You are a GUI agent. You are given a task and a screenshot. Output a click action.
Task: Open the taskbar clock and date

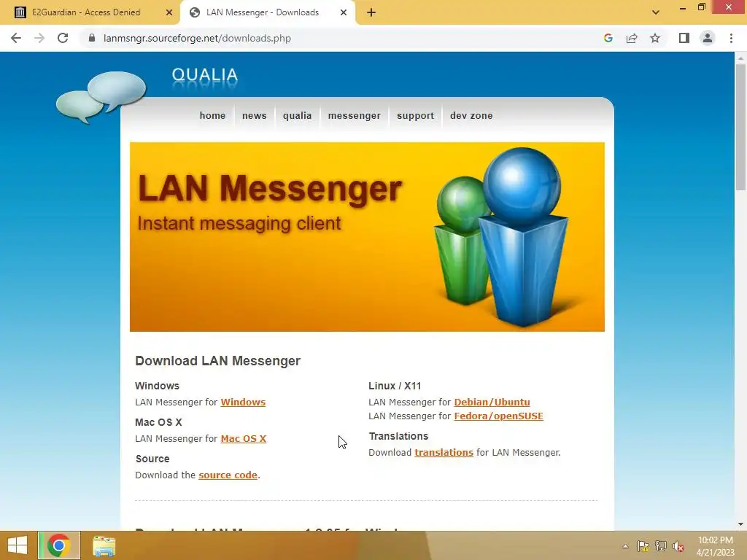point(716,546)
